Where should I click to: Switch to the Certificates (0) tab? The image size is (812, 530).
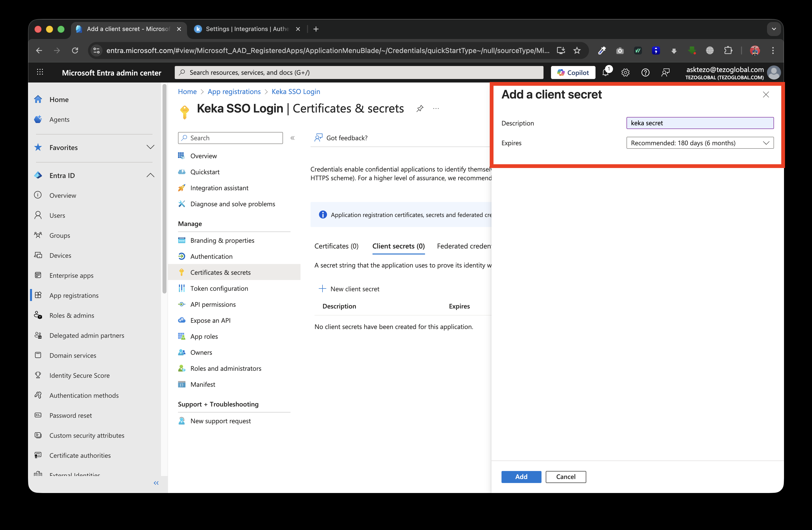pos(336,246)
